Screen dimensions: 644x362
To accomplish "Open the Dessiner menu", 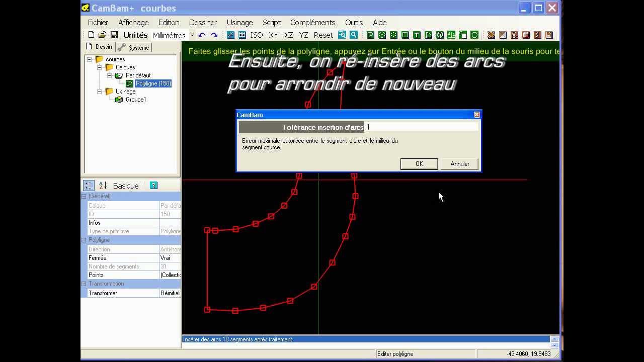I will pos(203,22).
